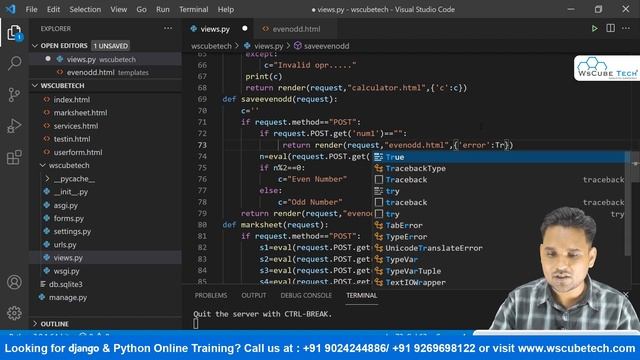640x360 pixels.
Task: Split the editor right
Action: [610, 29]
